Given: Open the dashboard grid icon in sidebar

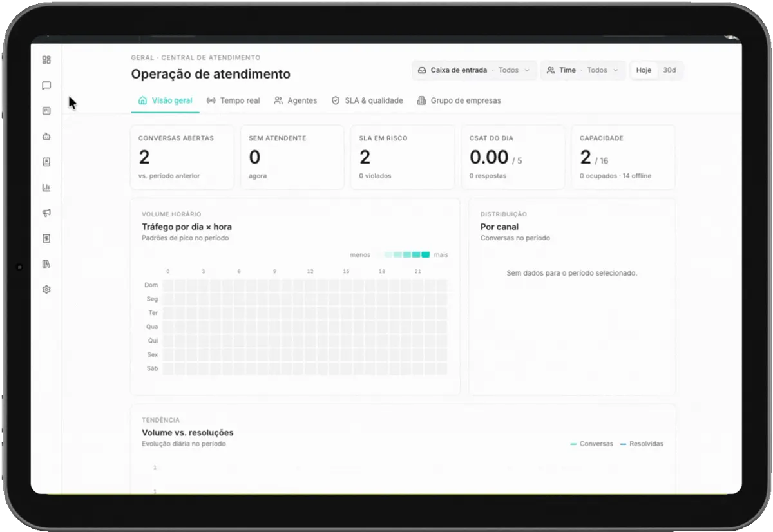Looking at the screenshot, I should click(46, 60).
